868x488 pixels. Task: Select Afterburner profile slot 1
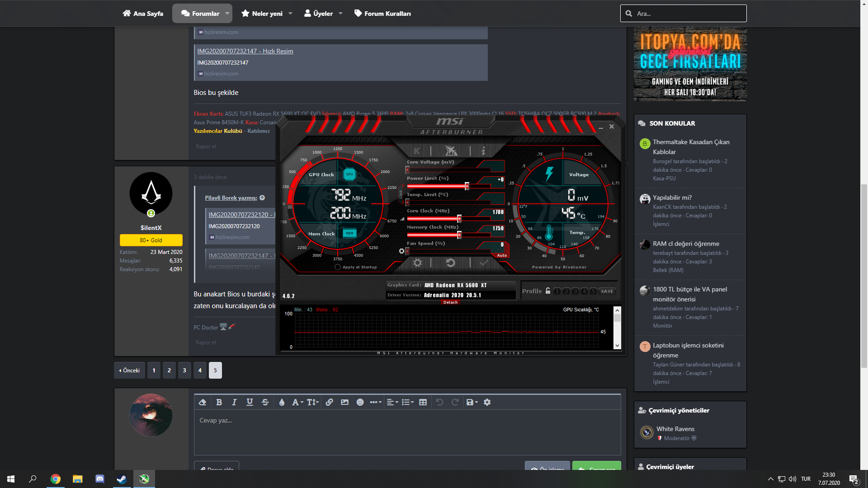(557, 291)
